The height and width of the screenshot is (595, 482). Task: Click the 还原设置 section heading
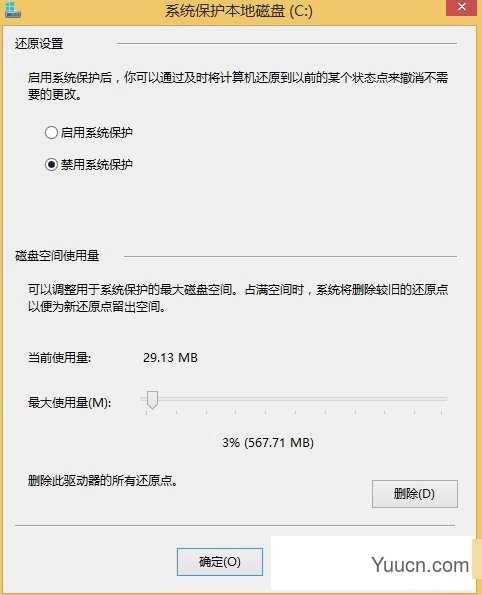pos(39,44)
